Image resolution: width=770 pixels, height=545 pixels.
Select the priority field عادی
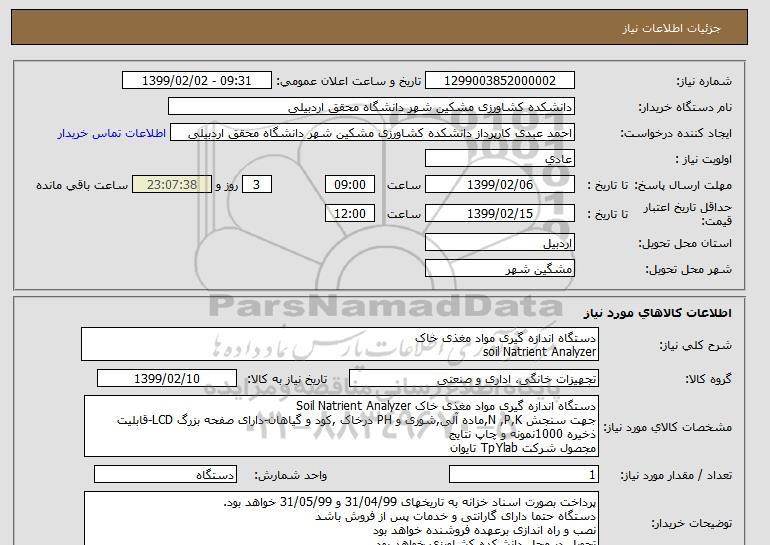tap(500, 159)
